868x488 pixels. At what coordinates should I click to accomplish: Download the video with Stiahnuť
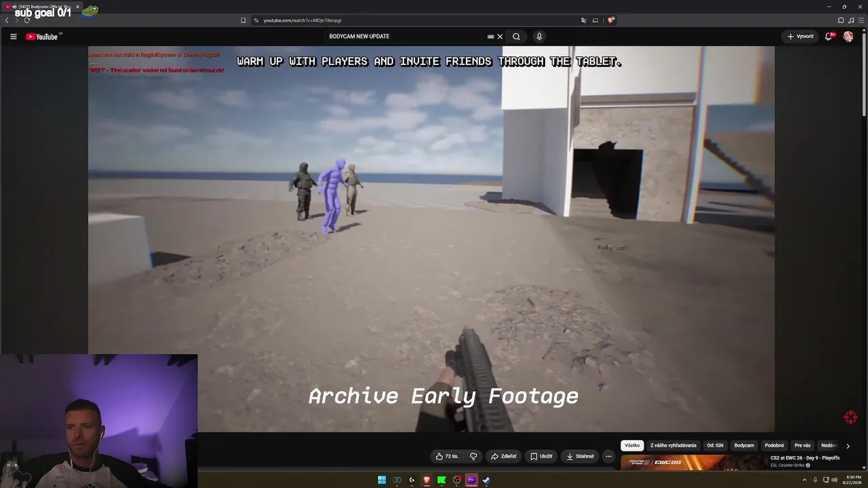tap(580, 456)
